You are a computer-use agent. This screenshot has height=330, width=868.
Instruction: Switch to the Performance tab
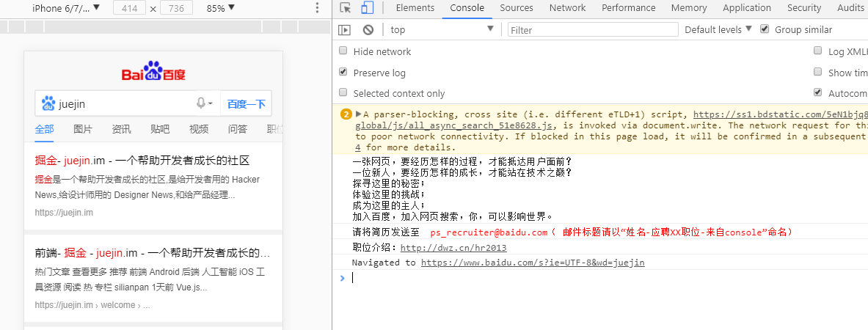[628, 8]
